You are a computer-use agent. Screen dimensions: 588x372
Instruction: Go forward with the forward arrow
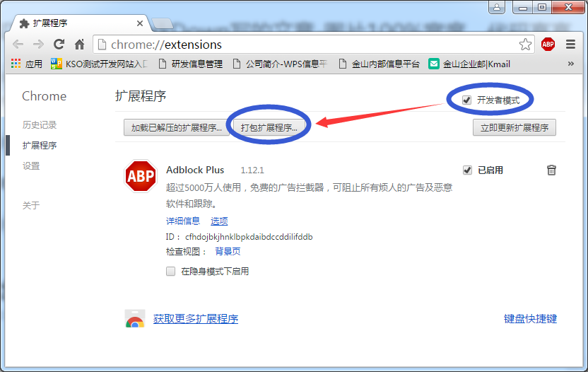point(38,45)
